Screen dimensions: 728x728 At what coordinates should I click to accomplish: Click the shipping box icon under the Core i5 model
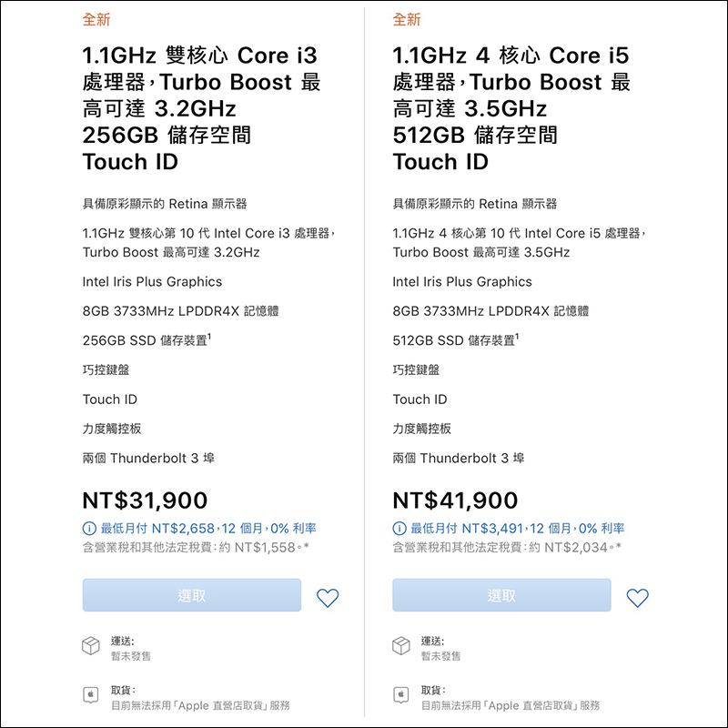pyautogui.click(x=401, y=646)
